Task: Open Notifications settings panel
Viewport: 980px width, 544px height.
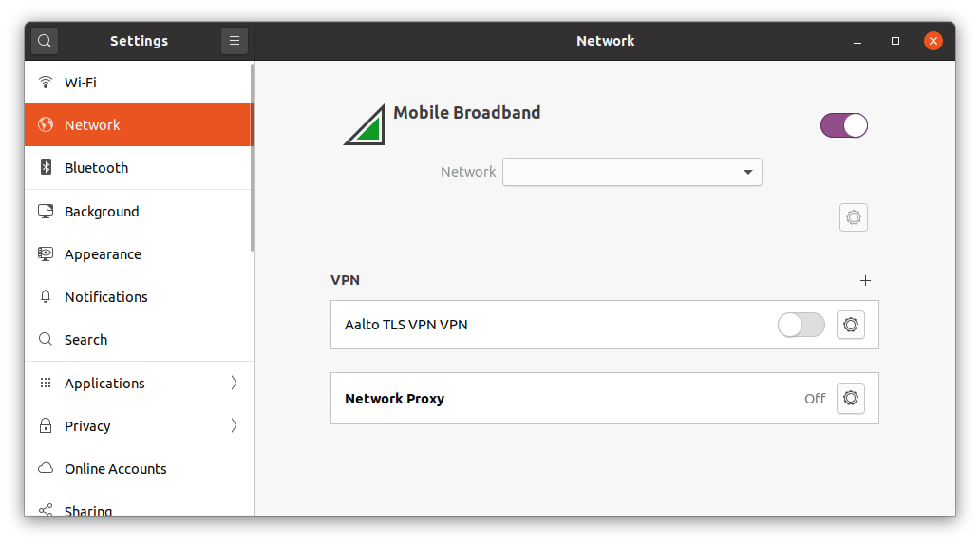Action: [106, 297]
